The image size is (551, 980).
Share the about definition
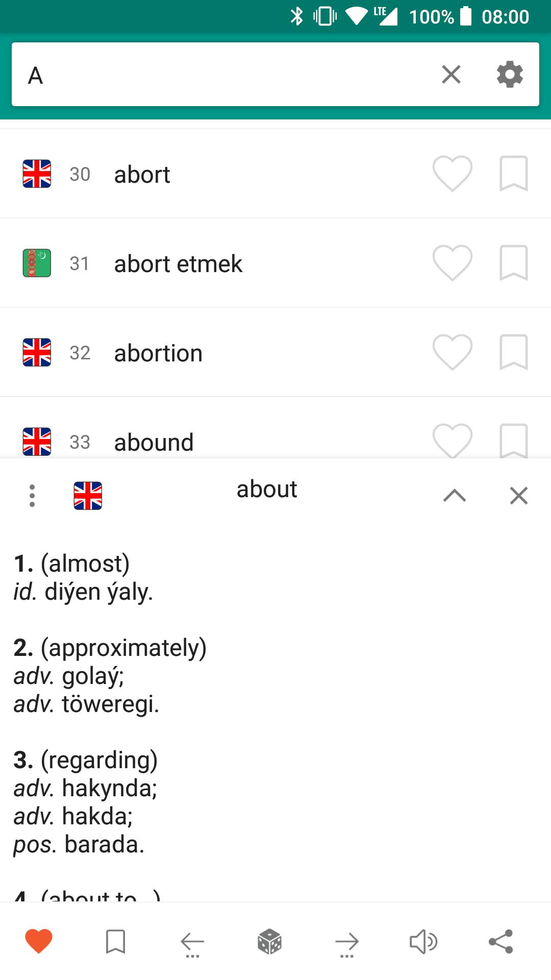coord(501,941)
